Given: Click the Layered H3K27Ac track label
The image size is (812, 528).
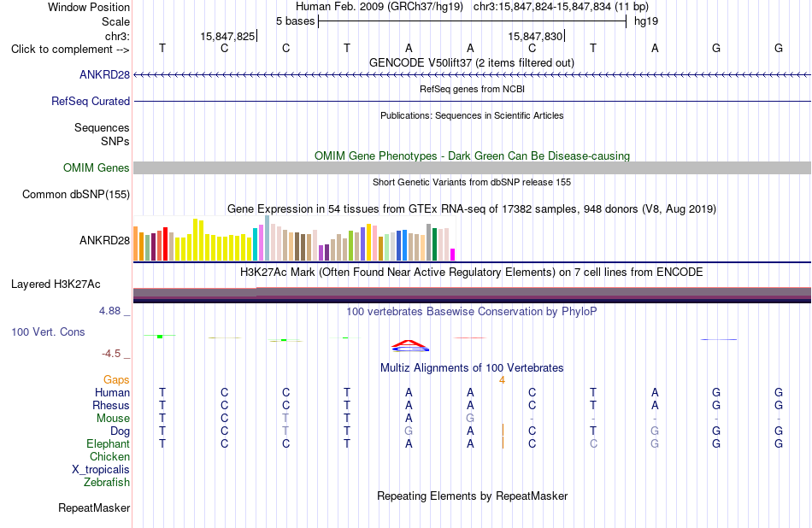Looking at the screenshot, I should 56,284.
